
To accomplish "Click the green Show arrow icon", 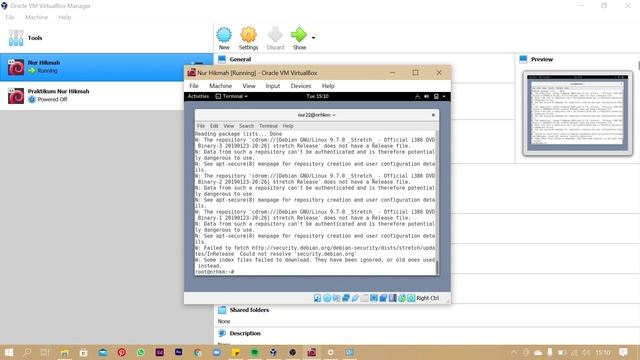I will point(299,35).
